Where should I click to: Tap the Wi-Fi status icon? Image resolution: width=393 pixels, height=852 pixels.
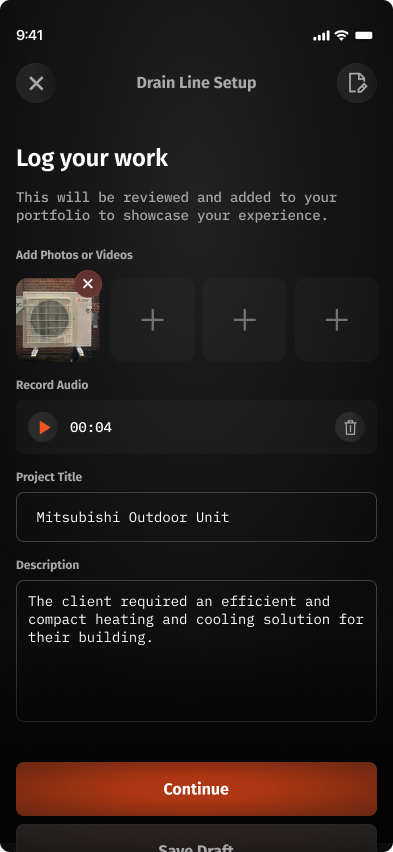pyautogui.click(x=341, y=35)
